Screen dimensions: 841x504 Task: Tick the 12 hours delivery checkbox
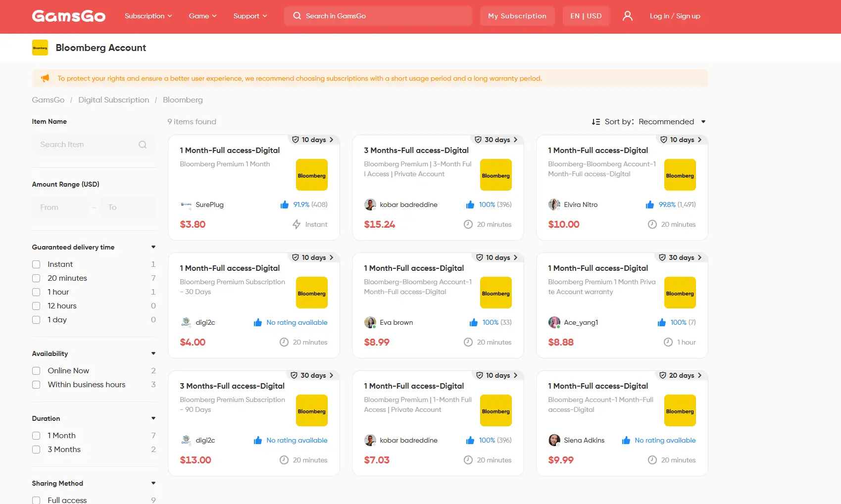pos(36,306)
